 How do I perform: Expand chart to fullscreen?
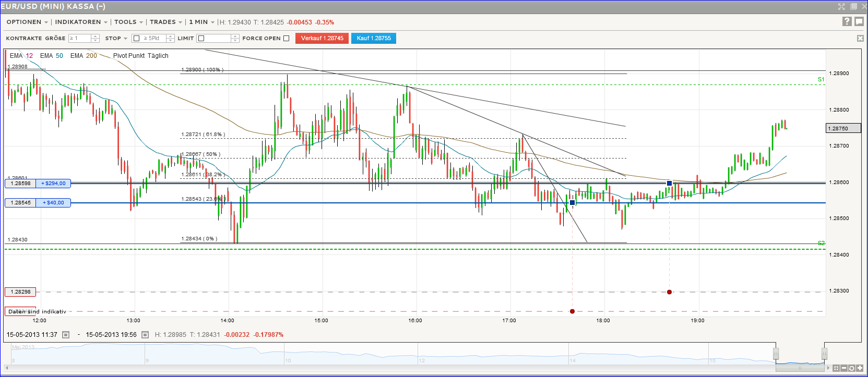click(841, 6)
